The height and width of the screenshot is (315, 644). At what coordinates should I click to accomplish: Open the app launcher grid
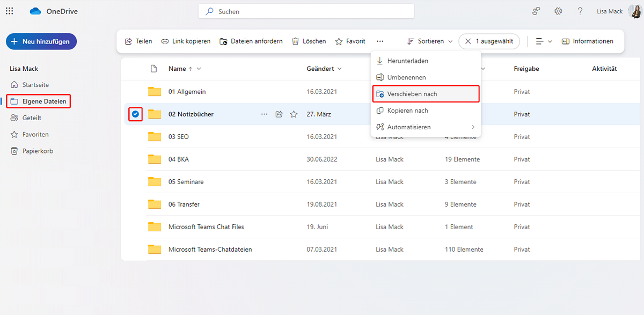9,11
